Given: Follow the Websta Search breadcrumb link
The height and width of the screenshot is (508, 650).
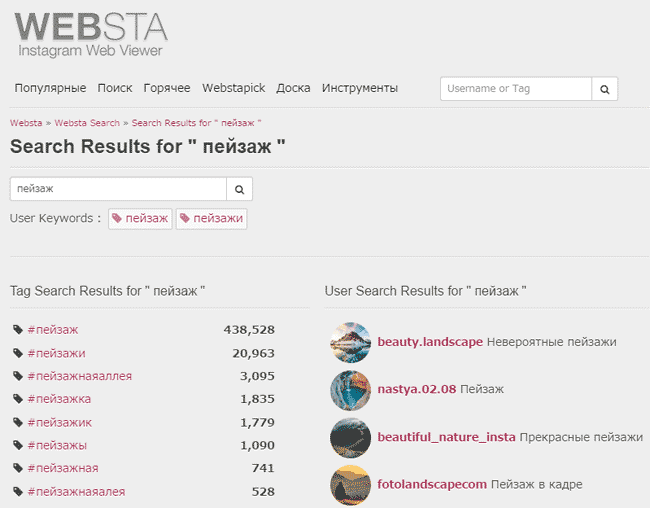Looking at the screenshot, I should click(x=87, y=123).
